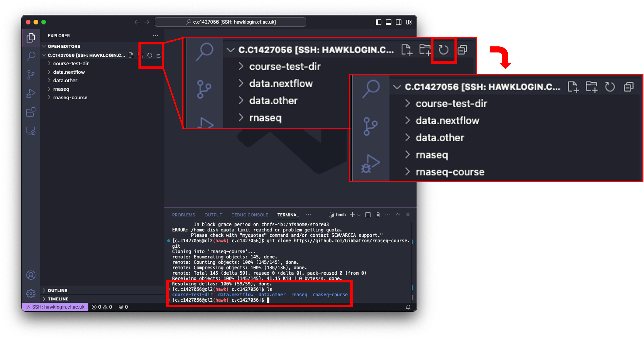Toggle bottom panel layout icon in title bar
This screenshot has height=340, width=644.
(388, 22)
